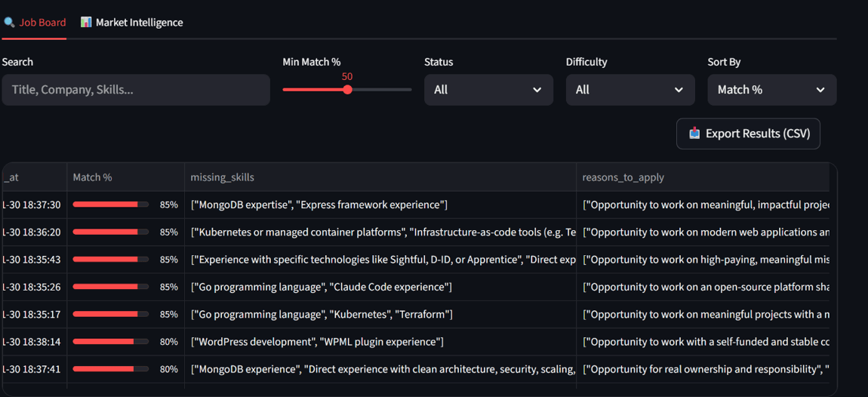The width and height of the screenshot is (868, 397).
Task: Click the "self-funded and stable" reasons cell
Action: pyautogui.click(x=703, y=342)
